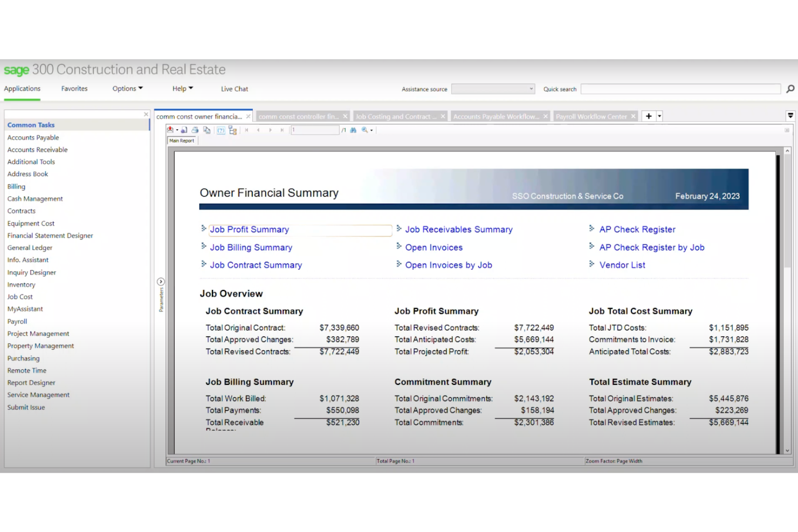Open the AP Check Register link

click(637, 230)
